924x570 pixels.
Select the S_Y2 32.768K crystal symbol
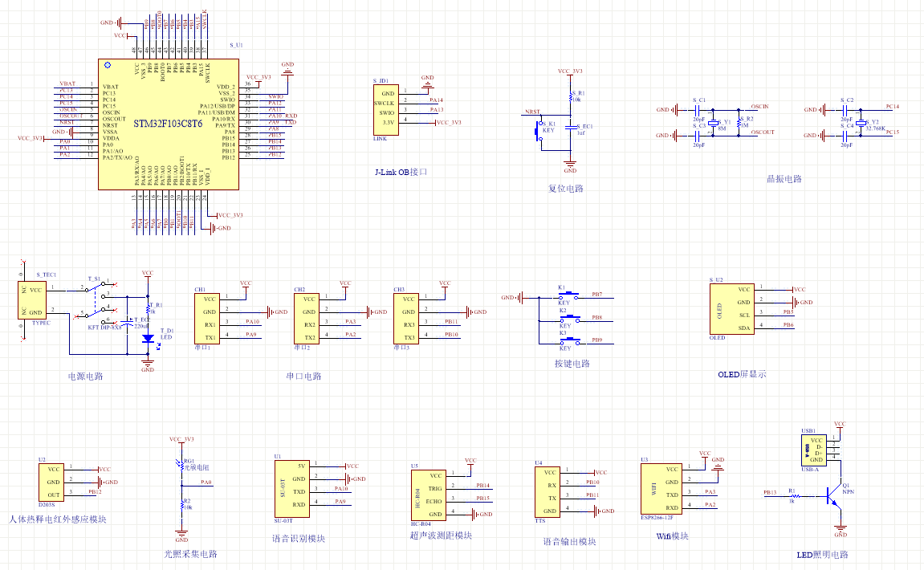[861, 123]
